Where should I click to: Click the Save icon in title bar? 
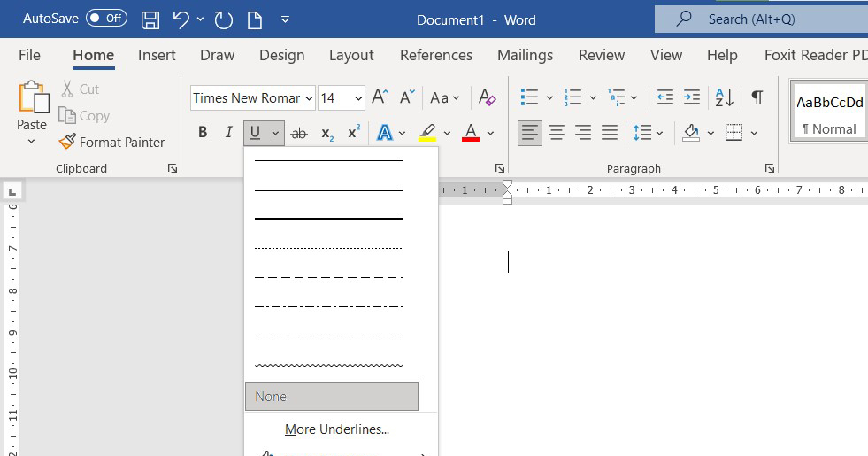pos(150,20)
